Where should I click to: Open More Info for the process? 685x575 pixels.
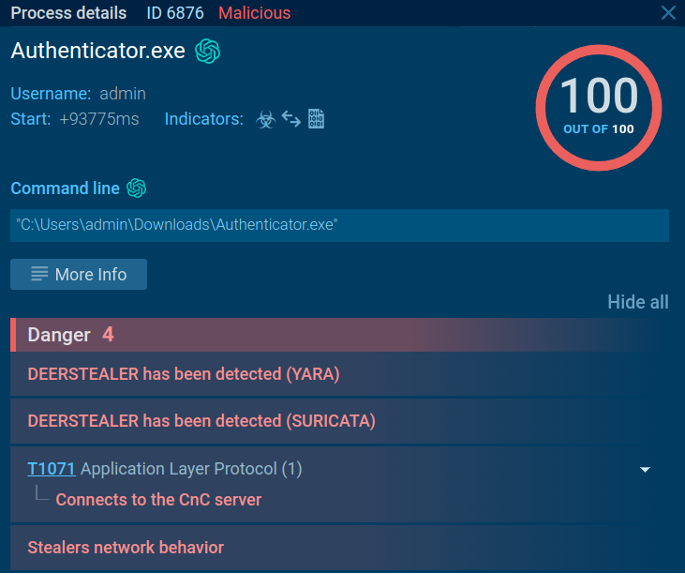tap(79, 274)
